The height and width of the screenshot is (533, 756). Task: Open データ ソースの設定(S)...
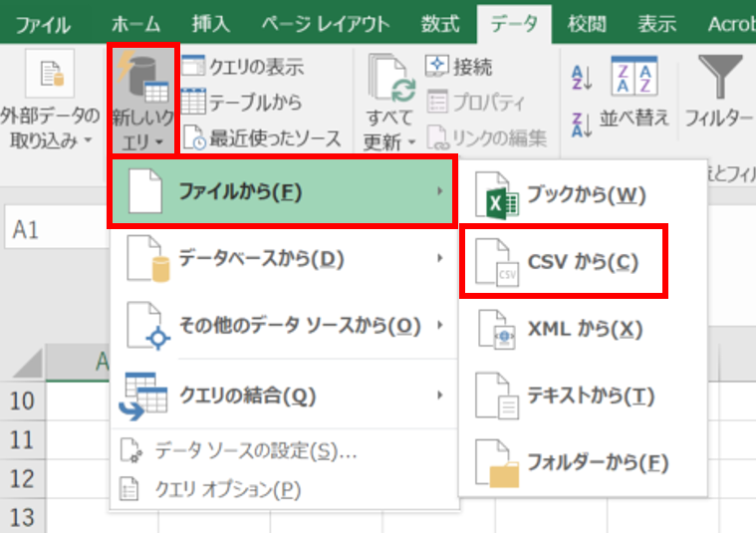(285, 451)
